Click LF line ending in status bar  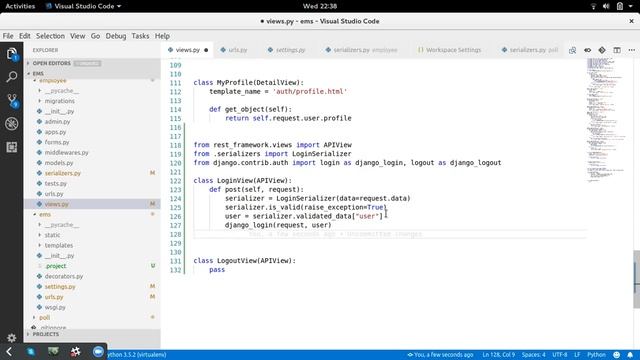577,355
